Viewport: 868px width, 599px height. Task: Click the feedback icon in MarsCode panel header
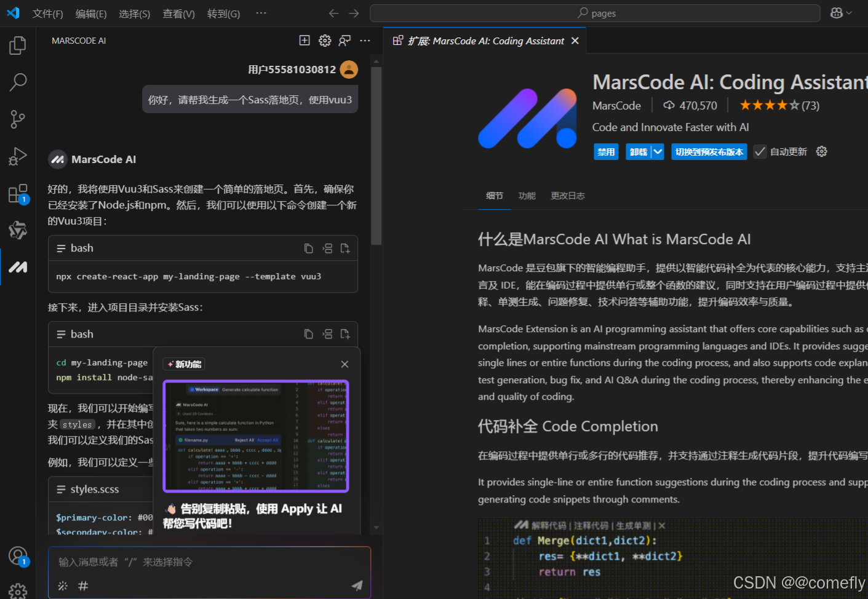(x=345, y=41)
